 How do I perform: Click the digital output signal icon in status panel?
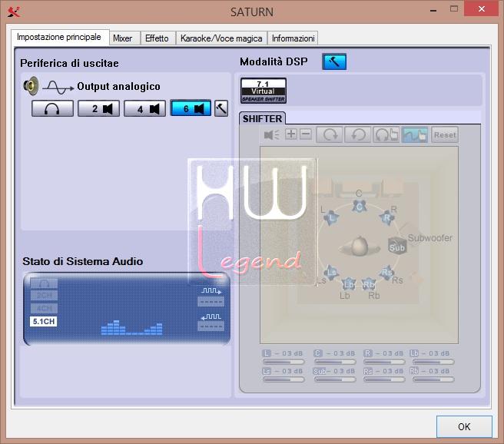pos(211,291)
